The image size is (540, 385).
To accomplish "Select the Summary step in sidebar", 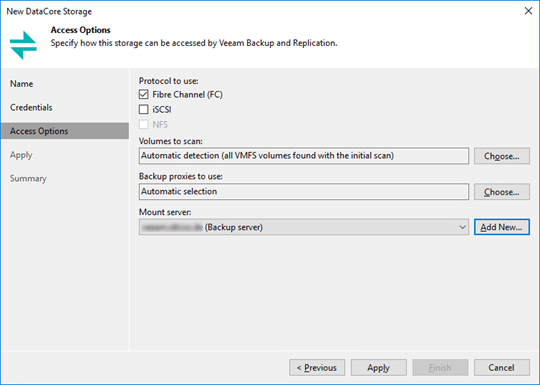I will coord(28,178).
